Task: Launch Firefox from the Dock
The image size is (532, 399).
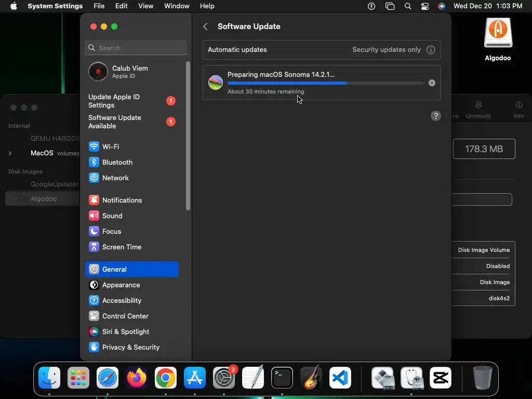Action: point(137,378)
